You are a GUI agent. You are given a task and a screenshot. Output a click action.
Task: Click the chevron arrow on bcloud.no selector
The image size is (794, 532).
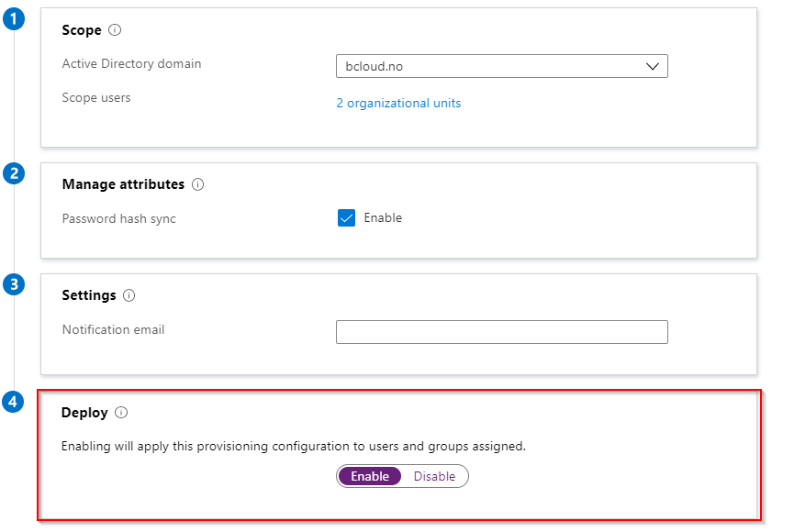(653, 67)
